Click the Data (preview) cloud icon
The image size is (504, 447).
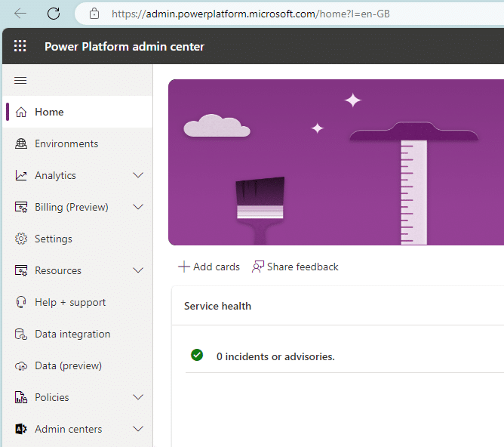20,365
